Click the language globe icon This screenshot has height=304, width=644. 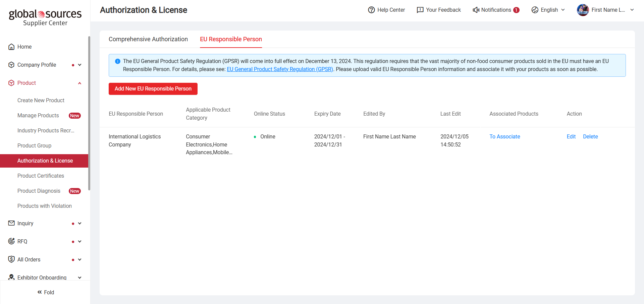(535, 10)
